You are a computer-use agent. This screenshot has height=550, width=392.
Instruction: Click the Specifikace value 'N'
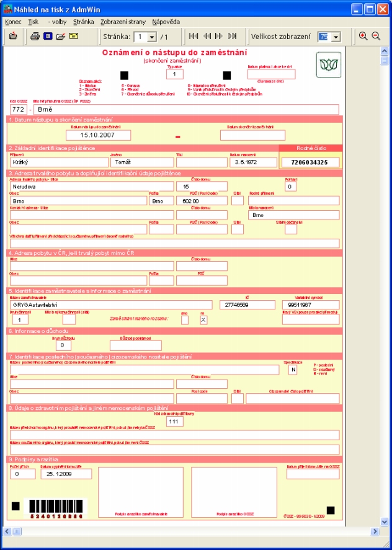point(293,370)
